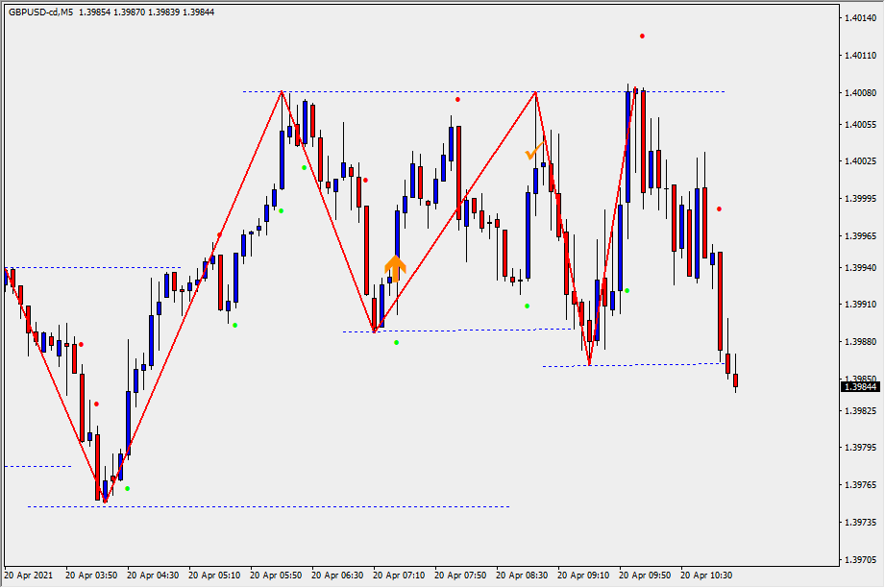Click the 1.39965 price axis label
The width and height of the screenshot is (885, 588).
pyautogui.click(x=861, y=235)
